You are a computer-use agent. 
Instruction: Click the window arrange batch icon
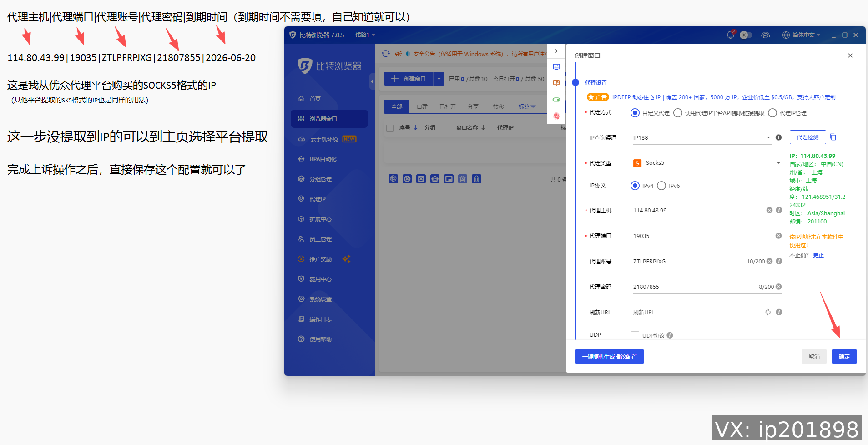pos(449,179)
